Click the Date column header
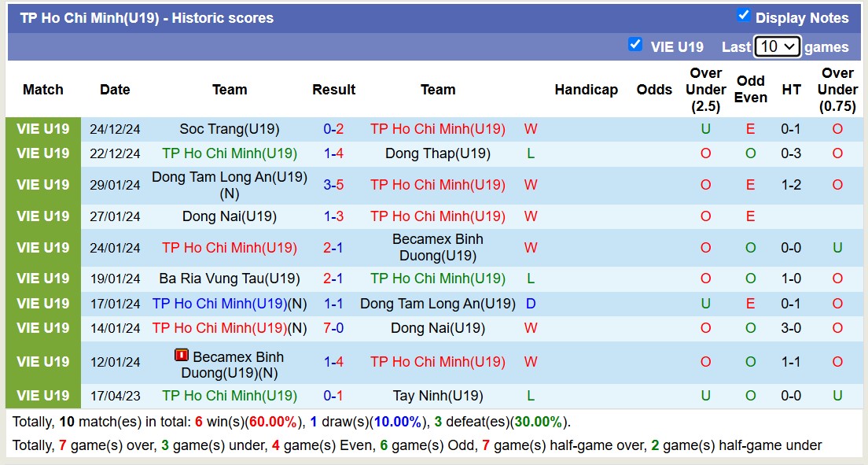Viewport: 868px width, 465px height. [115, 90]
